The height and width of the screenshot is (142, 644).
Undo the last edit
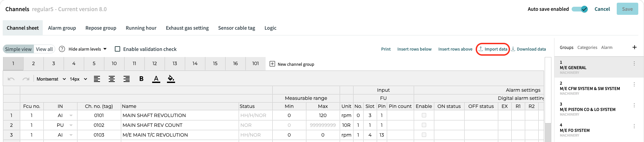[x=11, y=79]
